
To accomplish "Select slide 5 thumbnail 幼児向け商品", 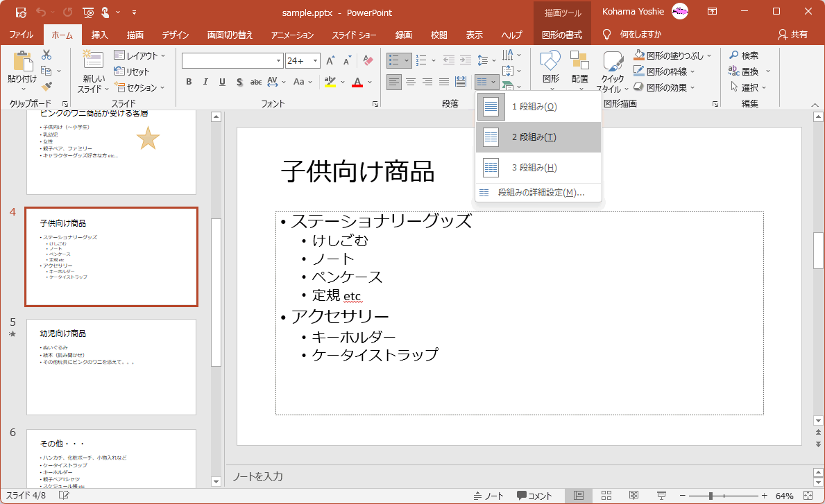I will pos(111,366).
